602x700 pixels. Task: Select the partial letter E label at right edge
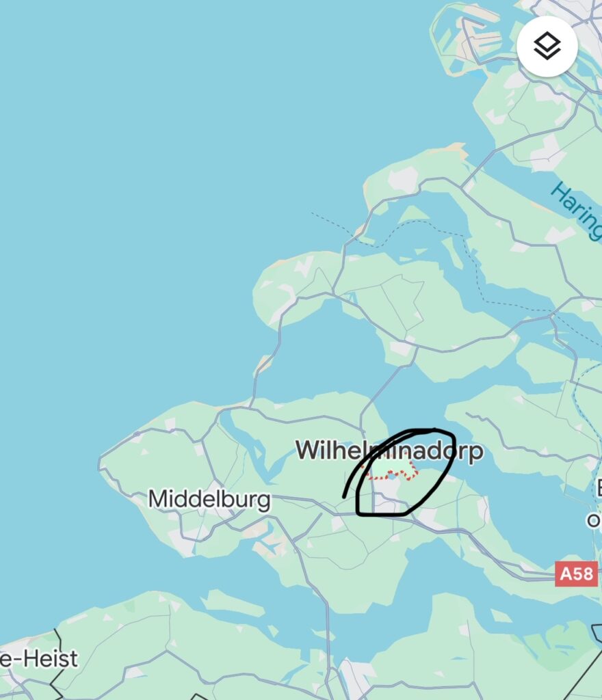[599, 488]
